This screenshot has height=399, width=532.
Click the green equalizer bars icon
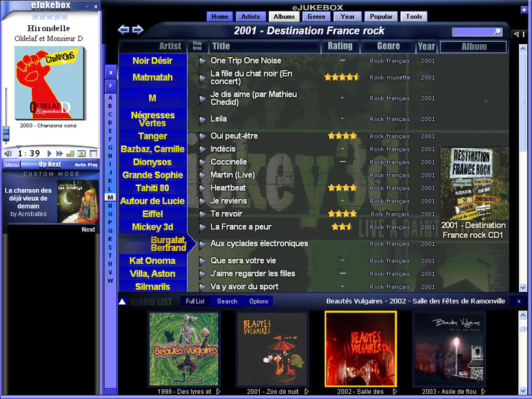click(x=70, y=153)
